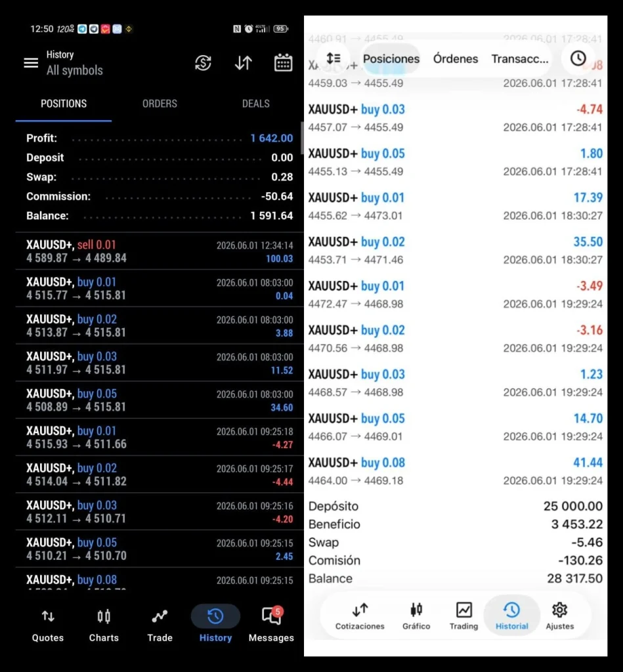Image resolution: width=623 pixels, height=672 pixels.
Task: Tap the Depósito value 25 000.00
Action: tap(573, 506)
